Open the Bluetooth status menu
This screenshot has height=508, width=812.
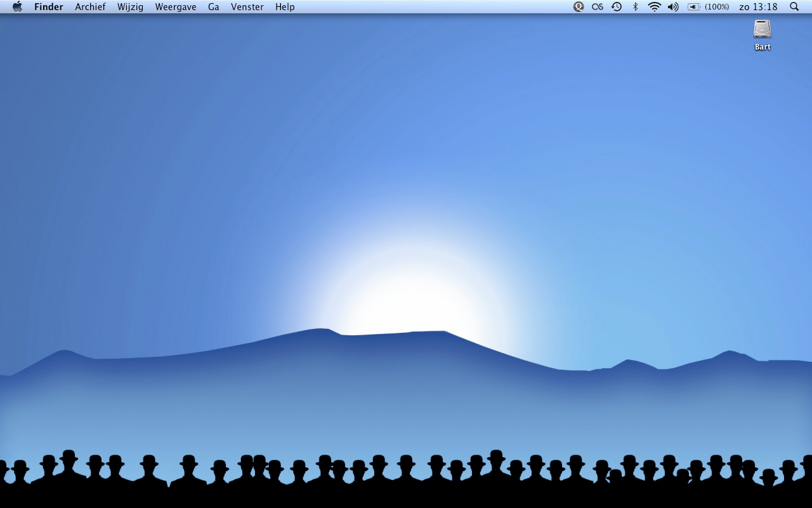(x=635, y=7)
